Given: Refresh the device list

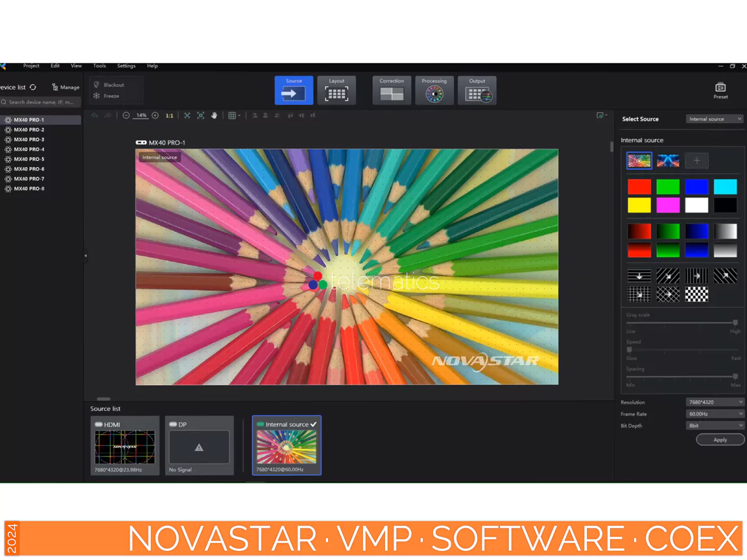Looking at the screenshot, I should tap(33, 87).
